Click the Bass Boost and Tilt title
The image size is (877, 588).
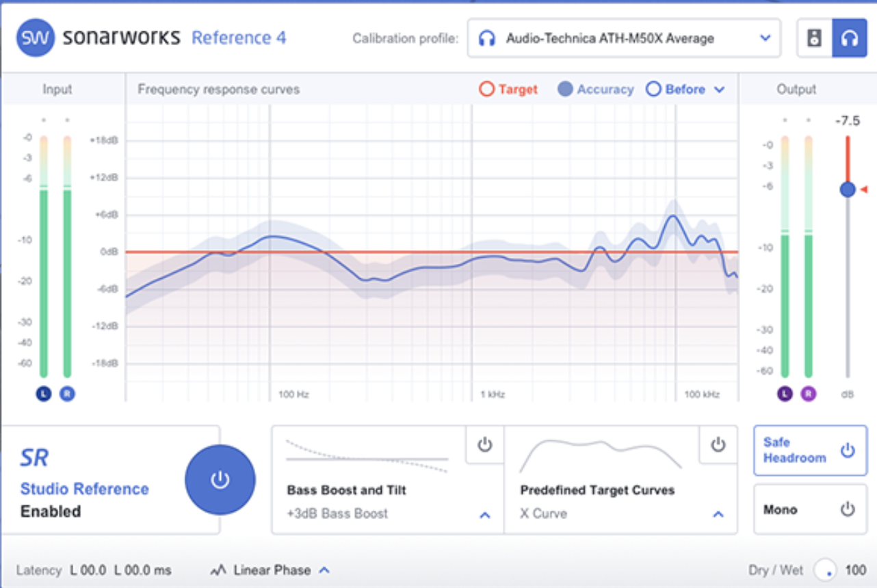pyautogui.click(x=347, y=490)
